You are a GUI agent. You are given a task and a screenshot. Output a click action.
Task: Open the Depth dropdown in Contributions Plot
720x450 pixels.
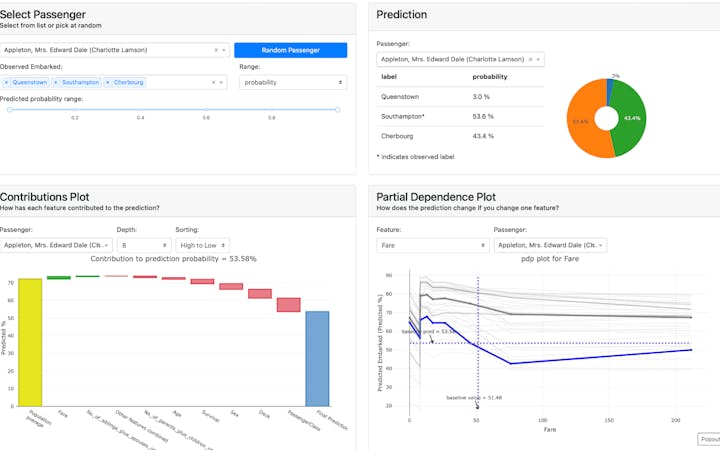click(x=144, y=245)
